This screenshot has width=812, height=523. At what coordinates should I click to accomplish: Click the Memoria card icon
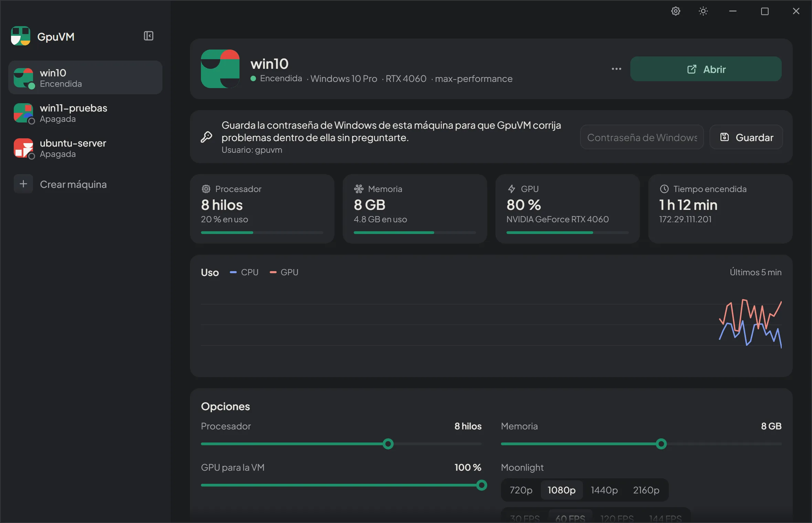[359, 189]
